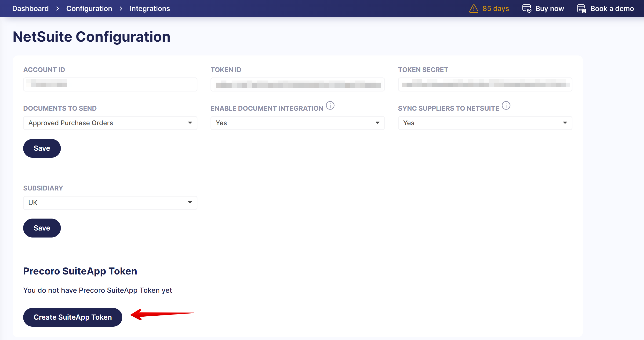Expand the Enable Document Integration dropdown
Screen dimensions: 644x340
[x=298, y=123]
